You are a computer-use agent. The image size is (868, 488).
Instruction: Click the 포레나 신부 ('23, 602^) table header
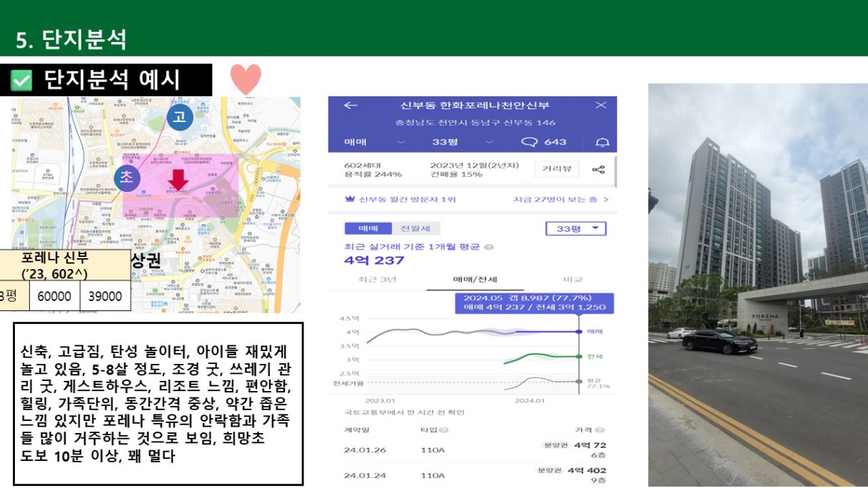(x=65, y=265)
